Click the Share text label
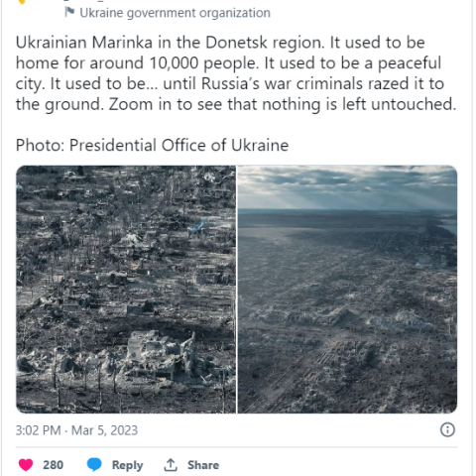Screen dimensions: 476x476 click(203, 465)
